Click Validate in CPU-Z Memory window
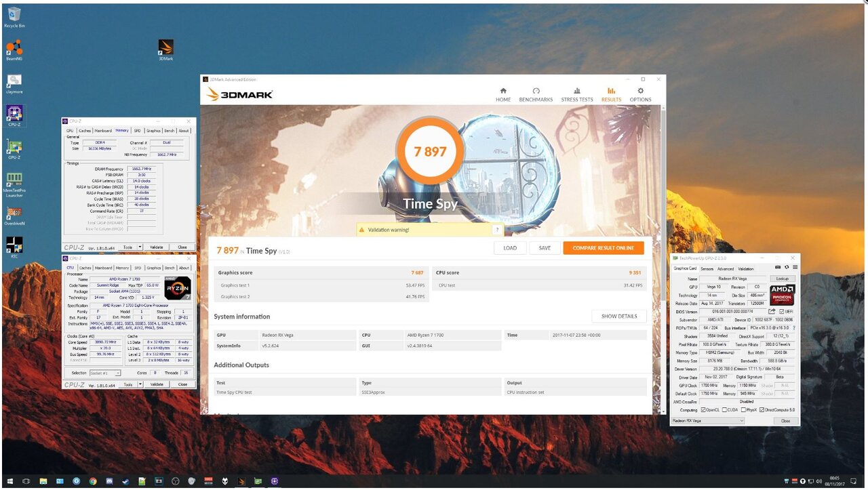The image size is (868, 490). 157,247
